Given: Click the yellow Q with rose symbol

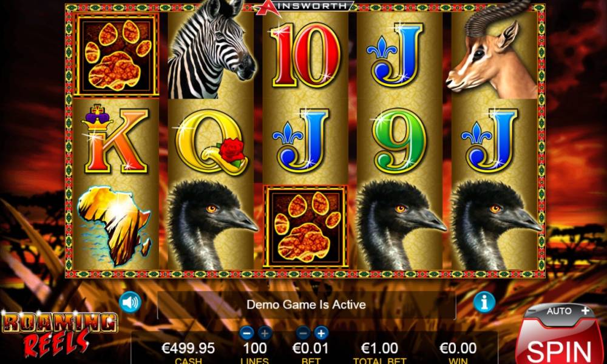Looking at the screenshot, I should (211, 141).
